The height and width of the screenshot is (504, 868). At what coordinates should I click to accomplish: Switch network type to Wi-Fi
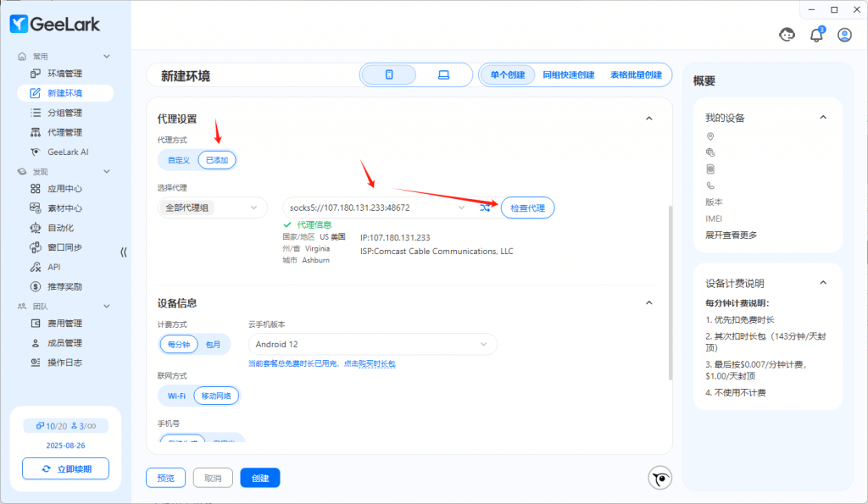tap(176, 396)
